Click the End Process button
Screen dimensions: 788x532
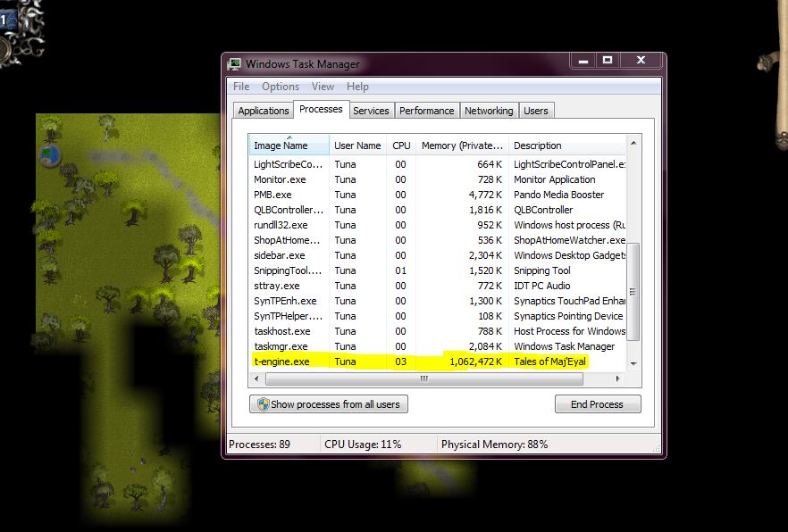pyautogui.click(x=598, y=404)
